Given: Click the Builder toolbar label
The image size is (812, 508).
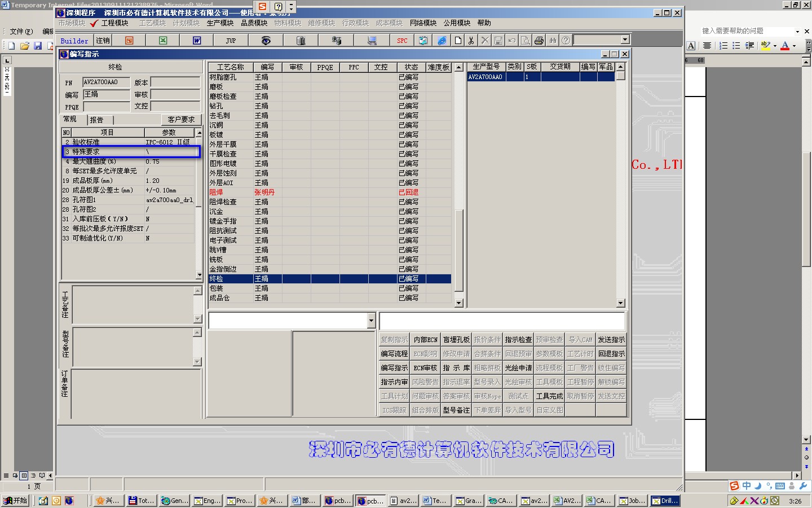Looking at the screenshot, I should (x=74, y=41).
